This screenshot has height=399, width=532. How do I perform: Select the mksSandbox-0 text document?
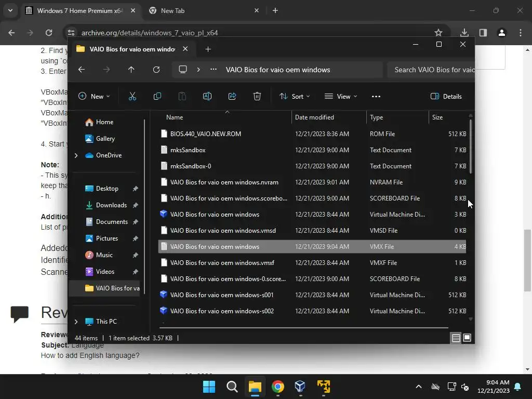point(312,166)
